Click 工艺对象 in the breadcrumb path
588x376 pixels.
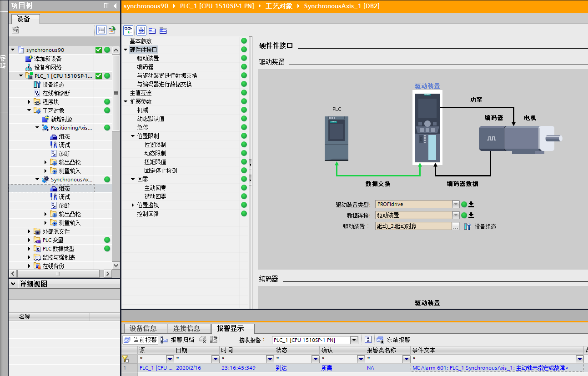(x=279, y=6)
